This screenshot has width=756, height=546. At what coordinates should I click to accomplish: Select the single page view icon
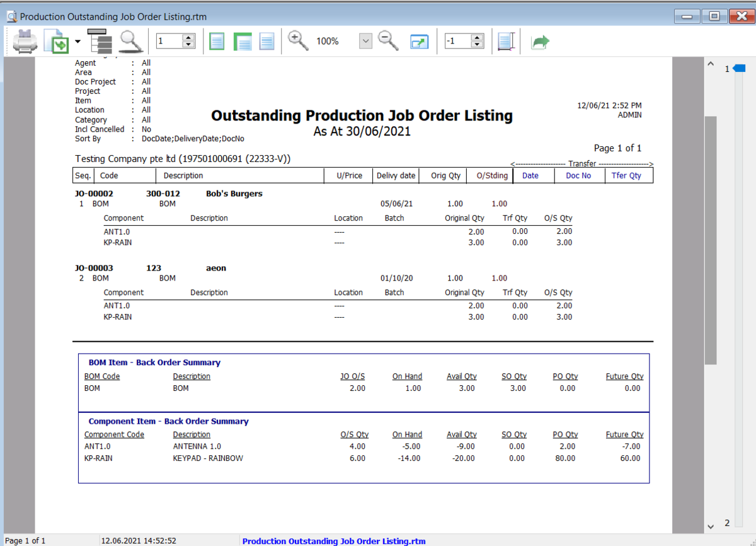pyautogui.click(x=216, y=40)
